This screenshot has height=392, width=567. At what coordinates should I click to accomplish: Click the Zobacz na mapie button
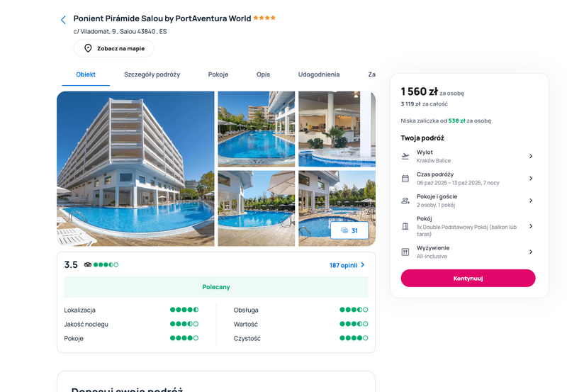pyautogui.click(x=114, y=48)
